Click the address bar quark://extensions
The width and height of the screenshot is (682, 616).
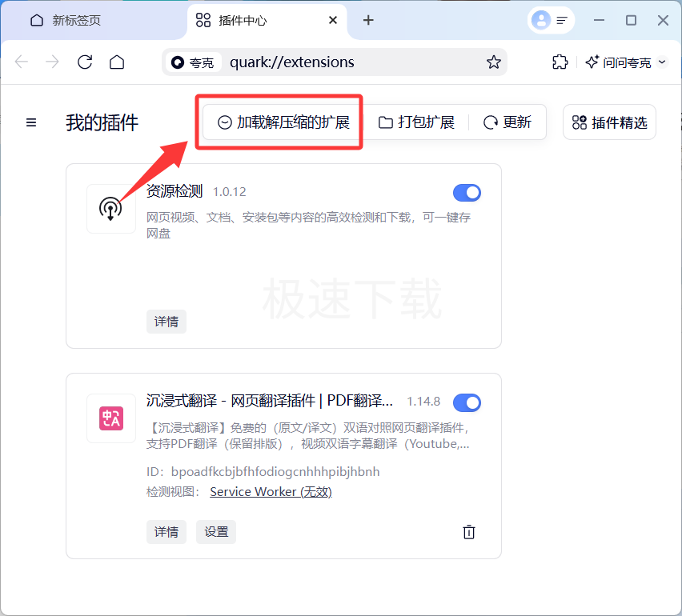334,62
